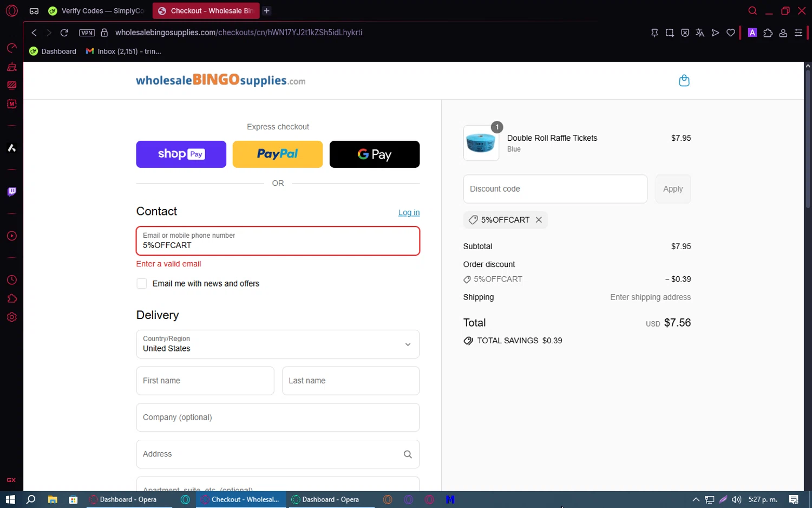Open the Dashboard bookmark
This screenshot has width=812, height=508.
(53, 51)
